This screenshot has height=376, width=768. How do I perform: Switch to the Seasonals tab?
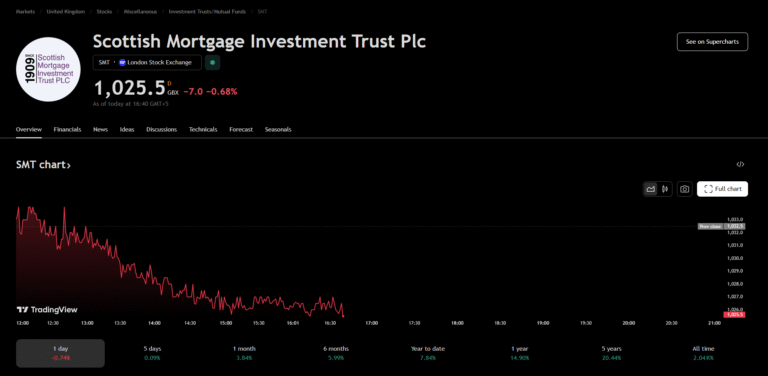278,130
